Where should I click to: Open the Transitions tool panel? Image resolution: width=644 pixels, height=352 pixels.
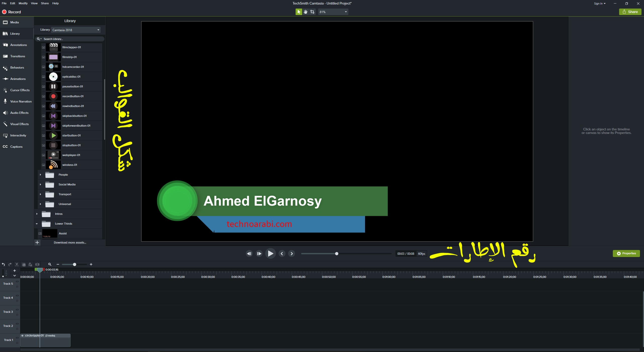pyautogui.click(x=17, y=56)
